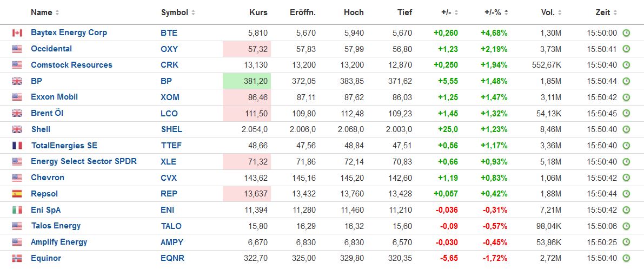Click the clock icon in Baytex Energy row
The height and width of the screenshot is (269, 644).
(626, 33)
